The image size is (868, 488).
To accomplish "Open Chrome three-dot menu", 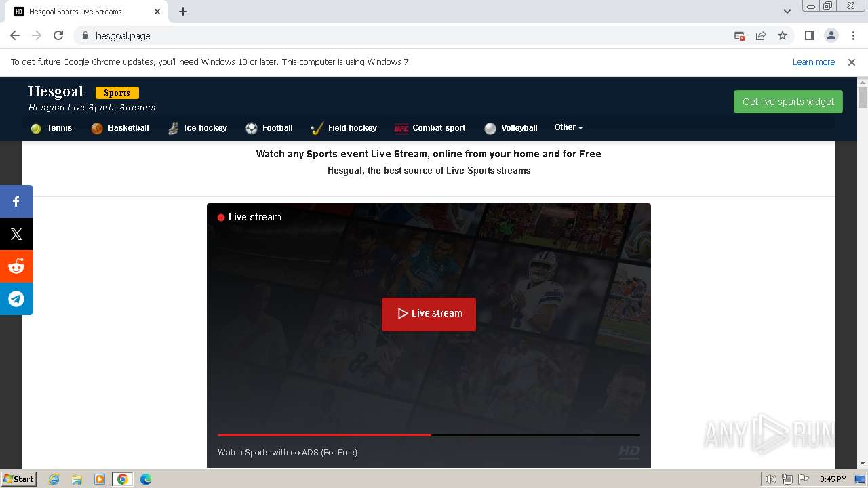I will point(853,36).
